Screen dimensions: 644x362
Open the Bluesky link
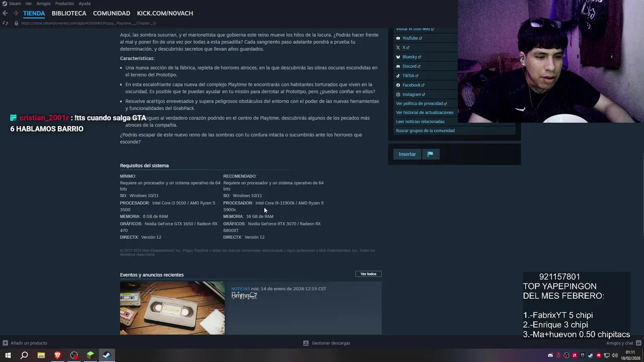pos(410,57)
